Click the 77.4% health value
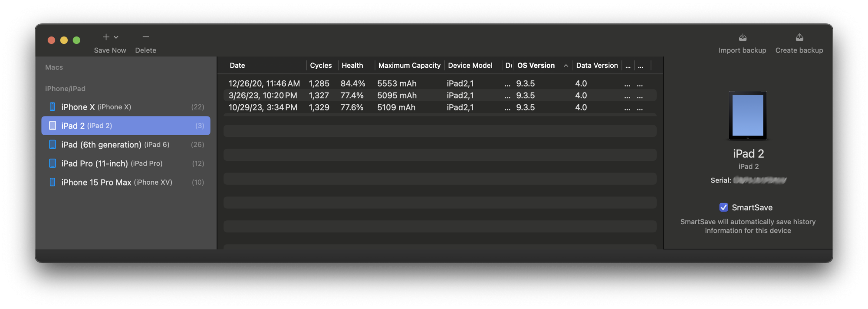 tap(352, 95)
